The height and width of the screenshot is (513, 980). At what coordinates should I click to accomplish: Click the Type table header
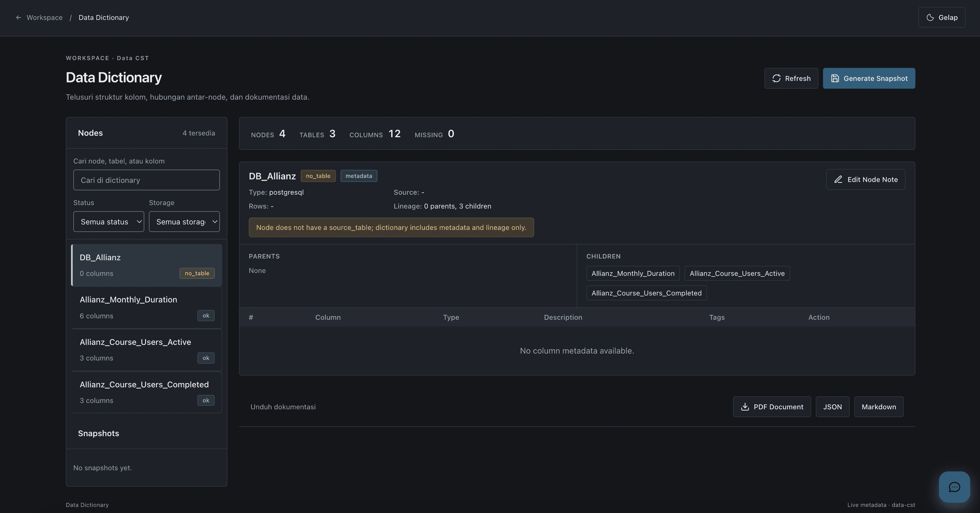pos(451,317)
